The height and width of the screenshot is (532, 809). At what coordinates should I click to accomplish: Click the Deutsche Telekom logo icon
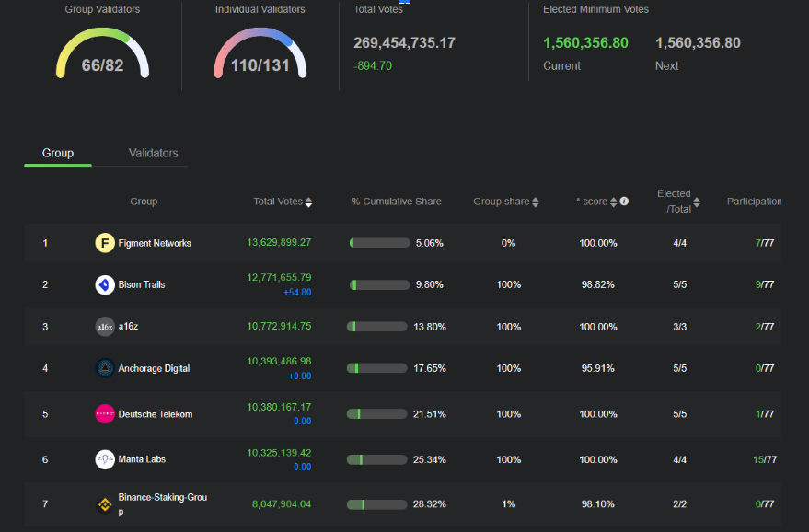tap(105, 414)
